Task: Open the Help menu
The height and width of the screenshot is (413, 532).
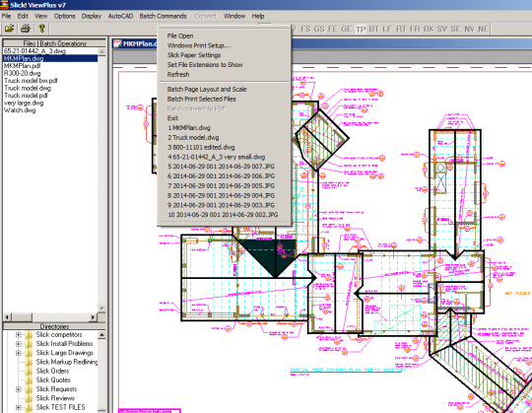Action: [x=258, y=16]
